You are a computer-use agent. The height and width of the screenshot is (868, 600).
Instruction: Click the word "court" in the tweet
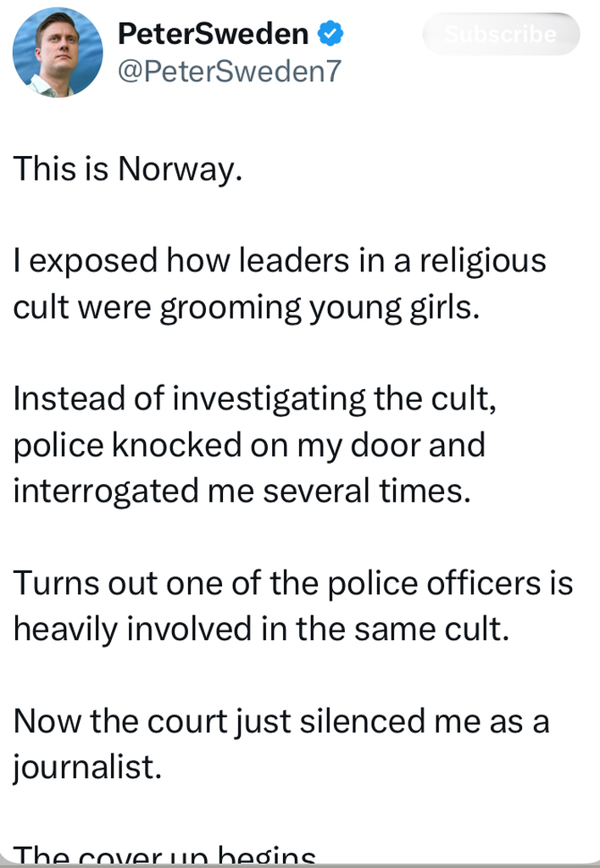tap(186, 721)
